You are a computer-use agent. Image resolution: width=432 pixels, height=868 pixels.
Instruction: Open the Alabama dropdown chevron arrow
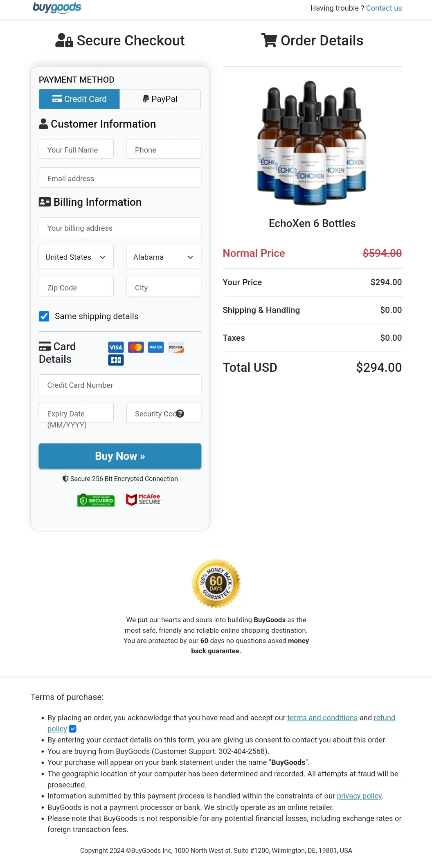(x=190, y=257)
